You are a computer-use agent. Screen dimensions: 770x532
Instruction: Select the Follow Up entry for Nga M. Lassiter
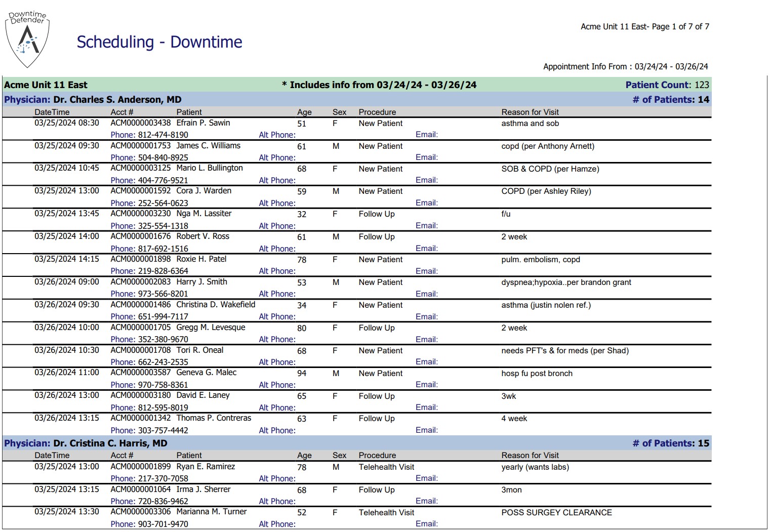pyautogui.click(x=376, y=214)
